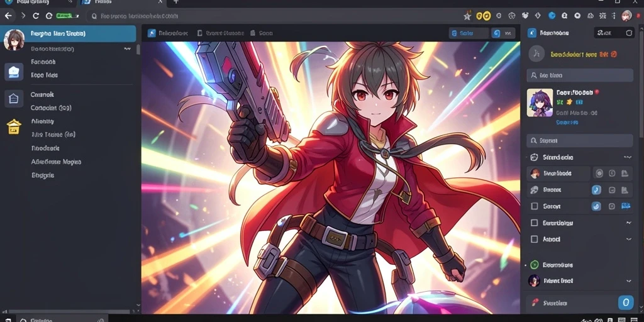This screenshot has width=644, height=322.
Task: Select the middle tab in the image toolbar
Action: coord(220,33)
